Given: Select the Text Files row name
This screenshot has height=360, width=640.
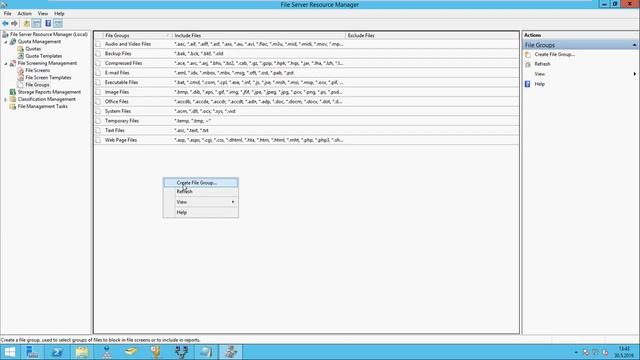Looking at the screenshot, I should [x=115, y=131].
